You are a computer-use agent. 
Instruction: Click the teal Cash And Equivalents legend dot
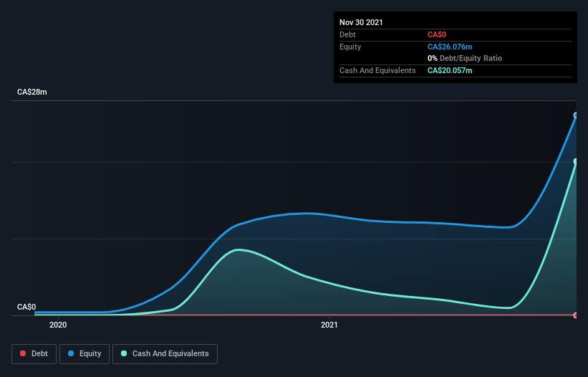[124, 353]
